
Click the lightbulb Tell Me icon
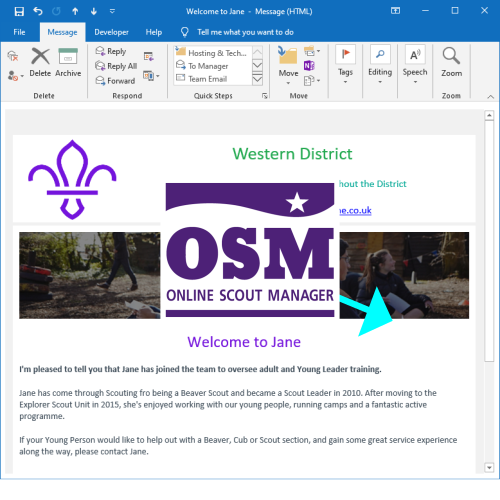coord(185,32)
